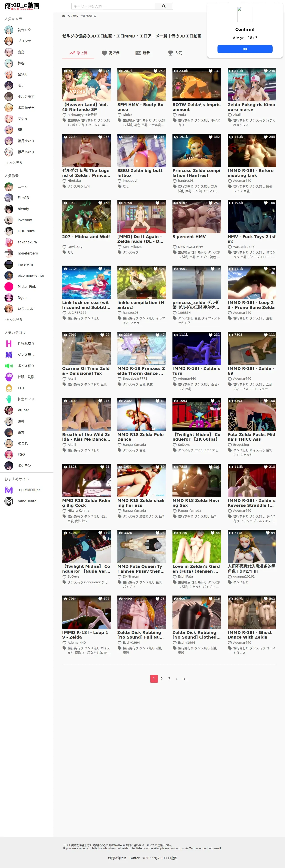Select プリンツ avatar in sidebar
285x868 pixels.
pos(9,41)
